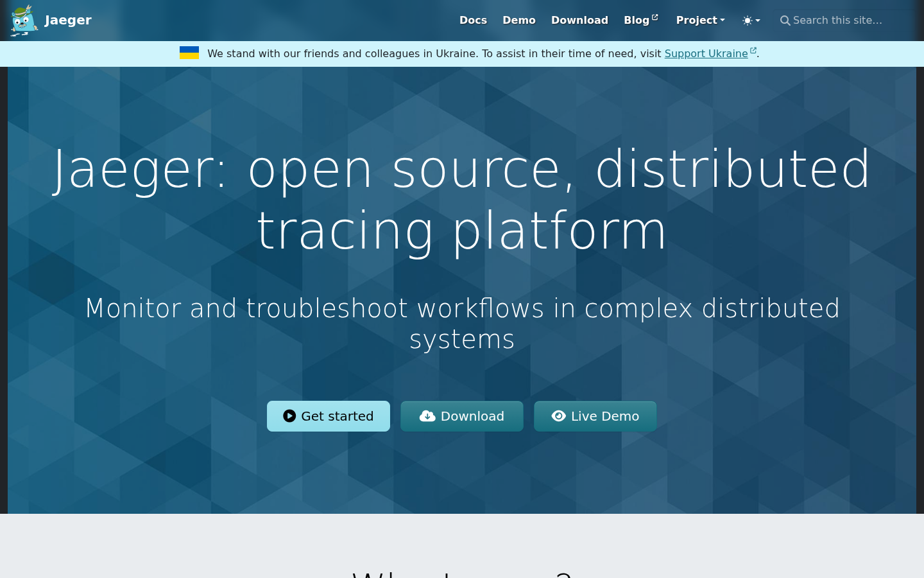Expand the Project dropdown menu
This screenshot has width=924, height=578.
click(x=701, y=21)
